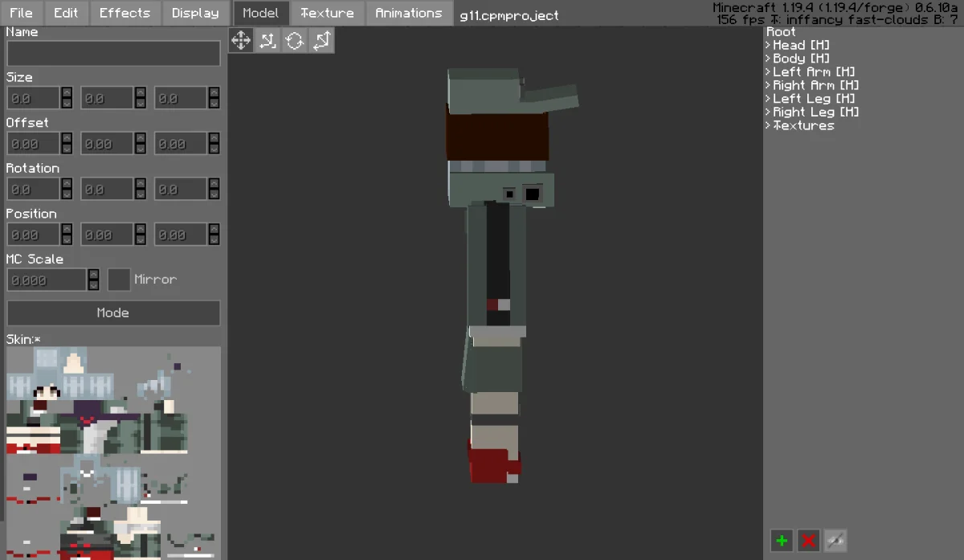Image resolution: width=964 pixels, height=560 pixels.
Task: Click the Position Y value field
Action: click(107, 235)
